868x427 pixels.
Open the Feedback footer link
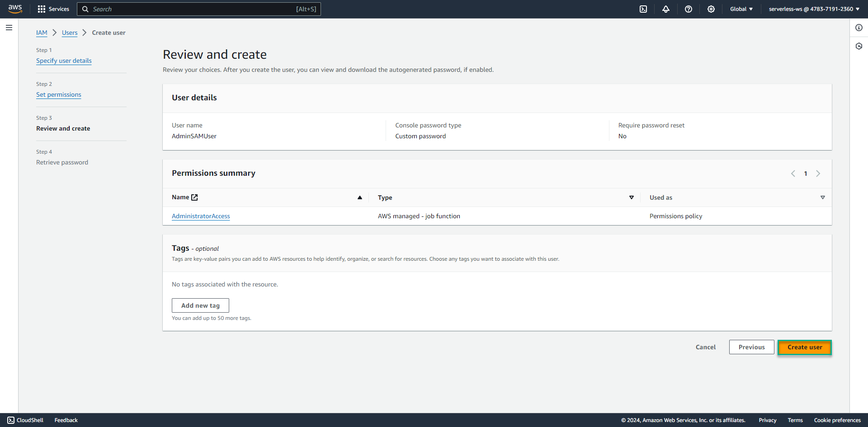pos(66,420)
